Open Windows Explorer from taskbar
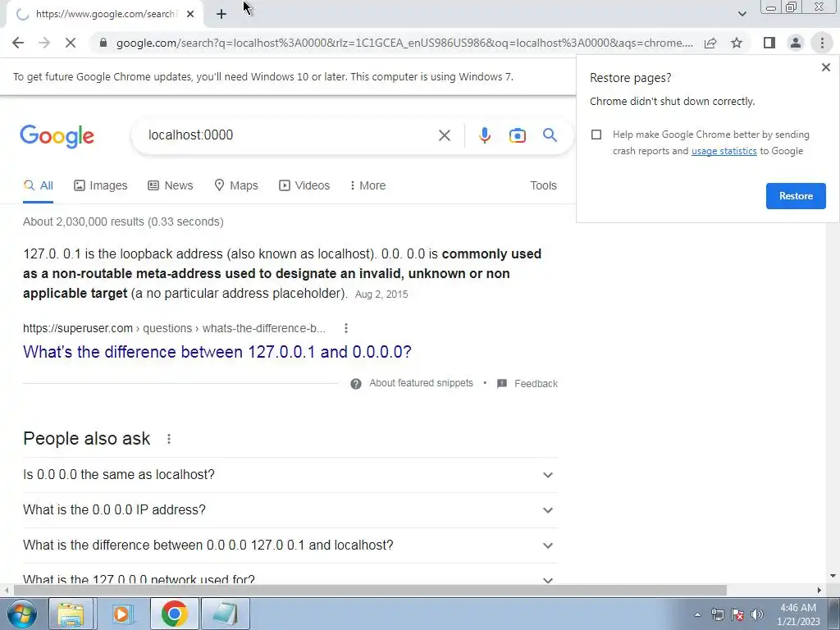This screenshot has width=840, height=630. (x=71, y=614)
